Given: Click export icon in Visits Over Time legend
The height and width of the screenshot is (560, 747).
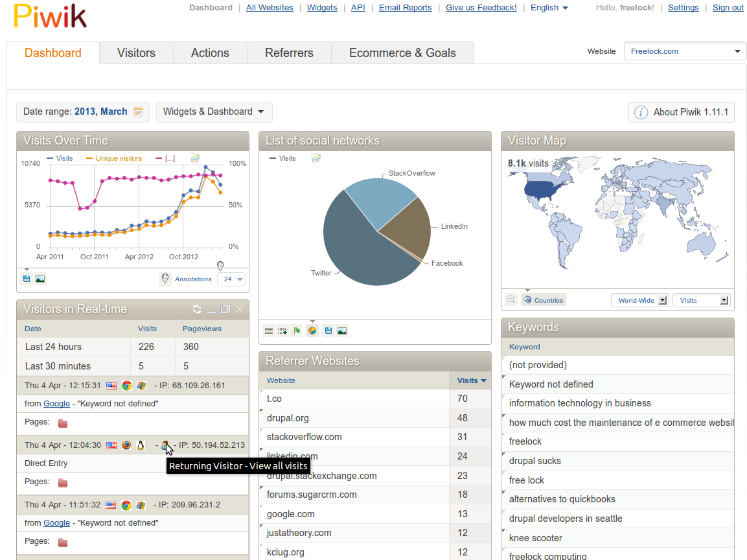Looking at the screenshot, I should pyautogui.click(x=195, y=158).
